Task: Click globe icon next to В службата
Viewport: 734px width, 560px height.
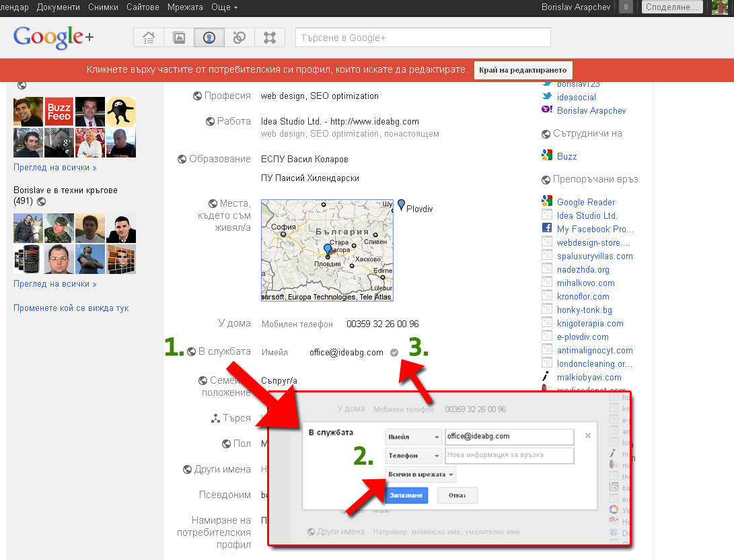Action: [192, 351]
